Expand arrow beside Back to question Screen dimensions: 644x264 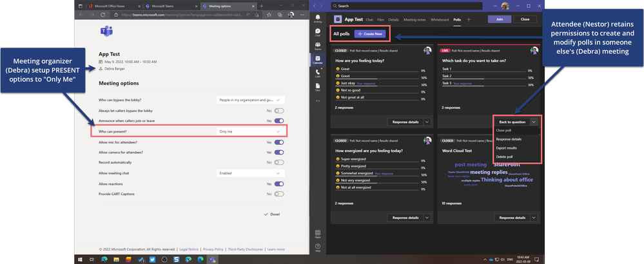coord(534,122)
